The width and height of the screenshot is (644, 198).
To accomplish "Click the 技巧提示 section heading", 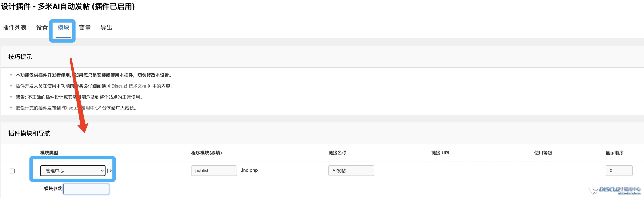I will pos(20,57).
